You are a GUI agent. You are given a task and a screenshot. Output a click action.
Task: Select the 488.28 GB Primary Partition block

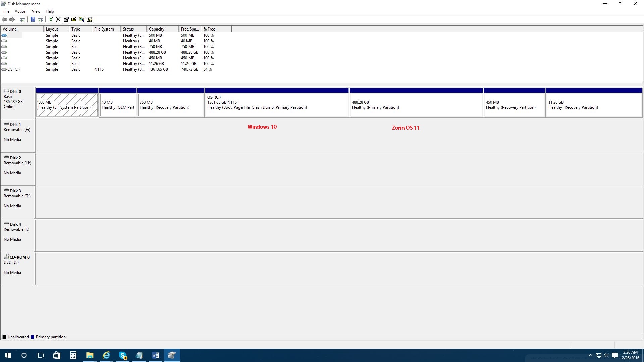[x=416, y=105]
